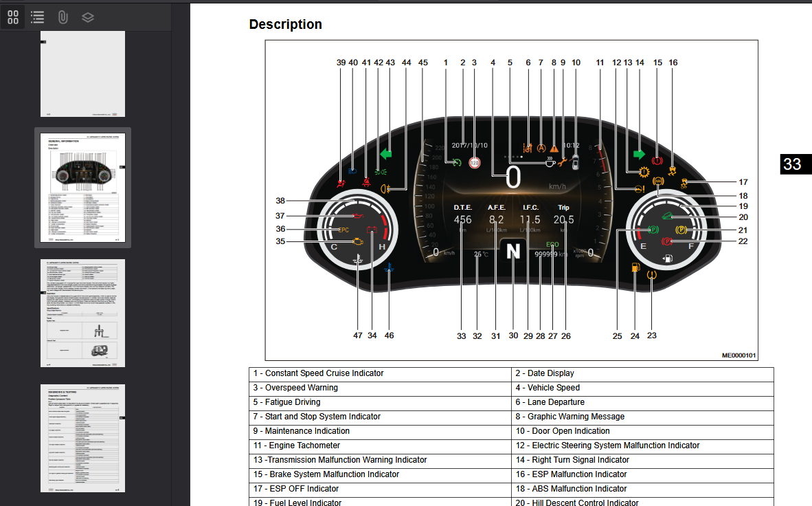Open the fourth page thumbnail with table
812x506 pixels.
pyautogui.click(x=83, y=438)
